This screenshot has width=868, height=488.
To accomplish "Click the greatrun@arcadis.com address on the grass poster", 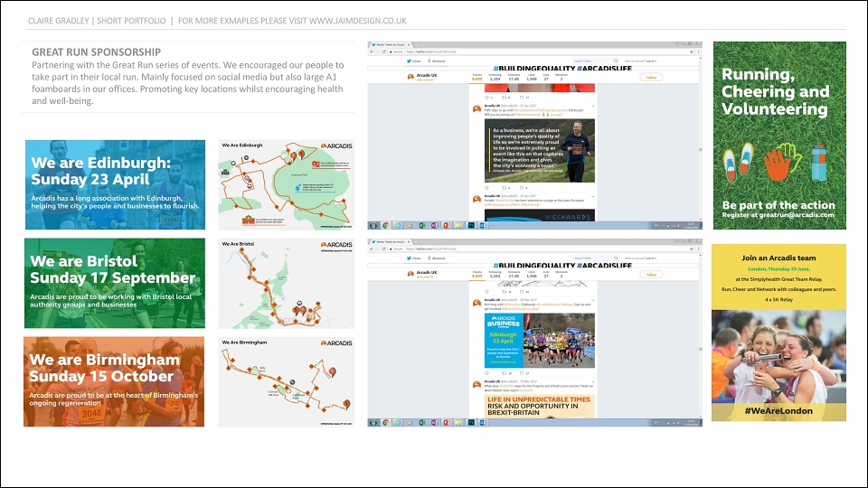I will [x=797, y=215].
